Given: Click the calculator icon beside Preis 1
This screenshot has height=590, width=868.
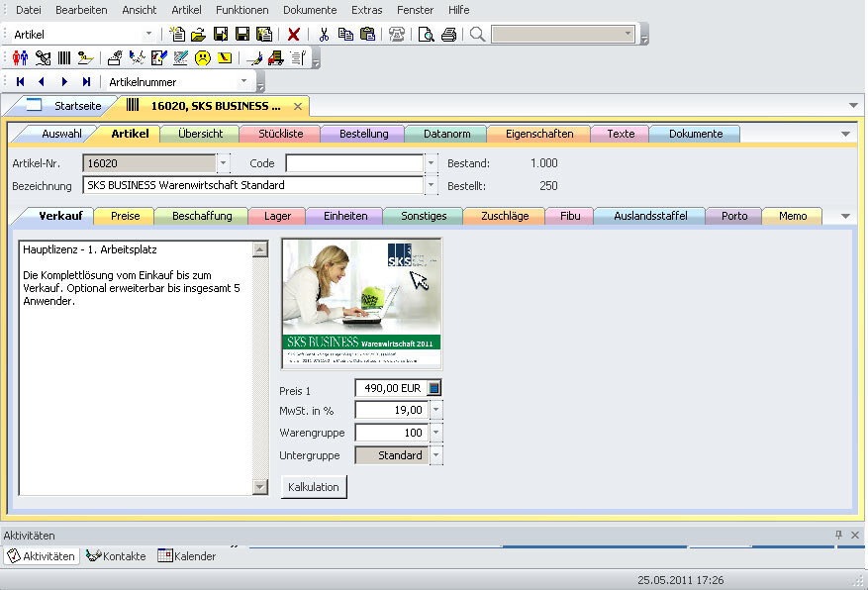Looking at the screenshot, I should coord(434,388).
